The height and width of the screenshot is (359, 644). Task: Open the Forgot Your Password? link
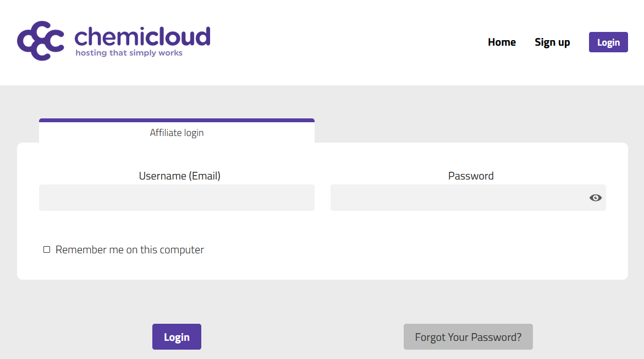click(468, 337)
